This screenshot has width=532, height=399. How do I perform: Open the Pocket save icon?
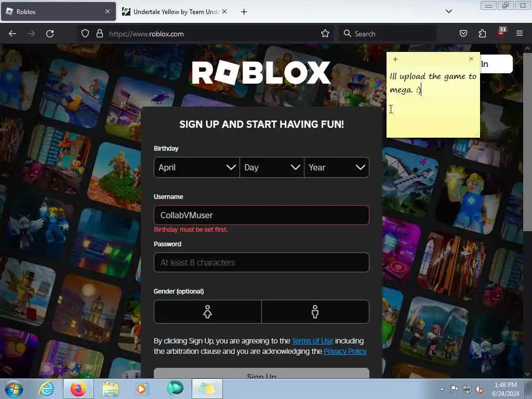463,34
